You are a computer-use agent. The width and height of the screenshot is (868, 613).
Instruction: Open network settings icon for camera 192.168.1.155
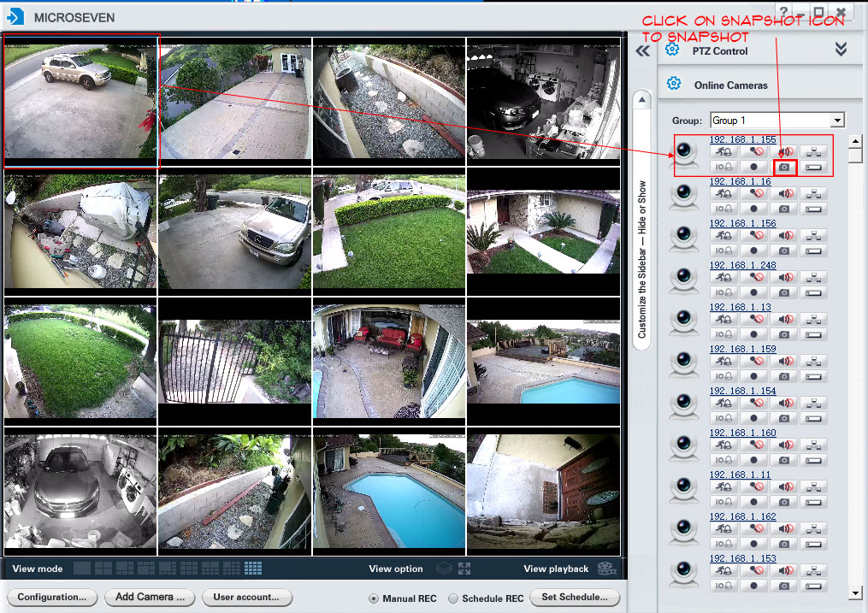click(x=813, y=151)
